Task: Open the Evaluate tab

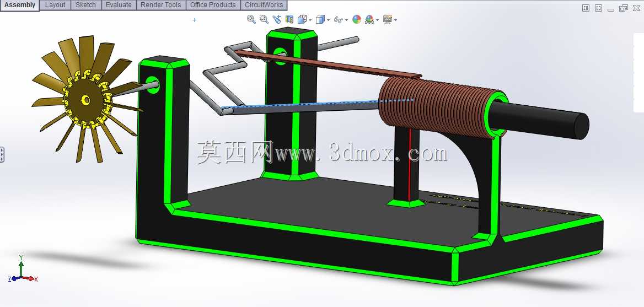Action: click(119, 5)
